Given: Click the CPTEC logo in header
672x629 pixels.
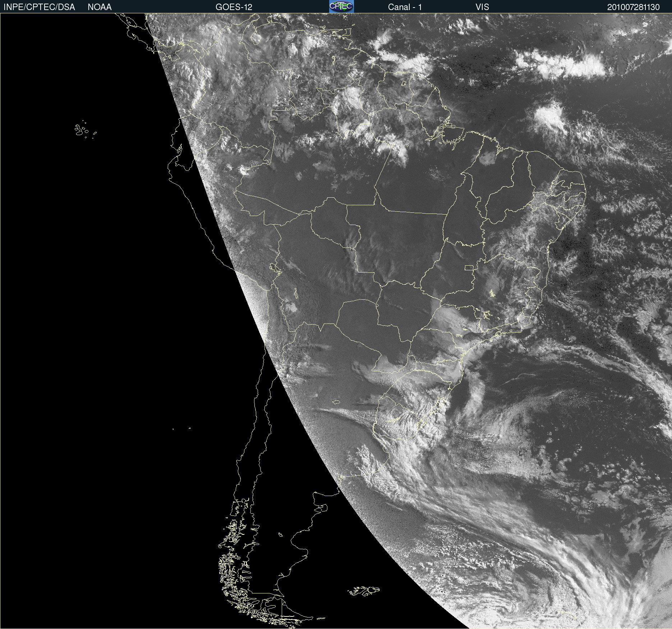Looking at the screenshot, I should 341,6.
